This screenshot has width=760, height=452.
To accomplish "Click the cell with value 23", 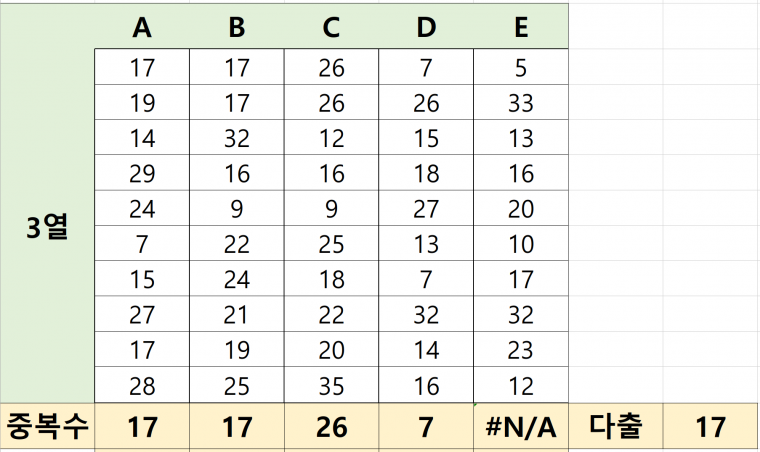I will [x=521, y=350].
